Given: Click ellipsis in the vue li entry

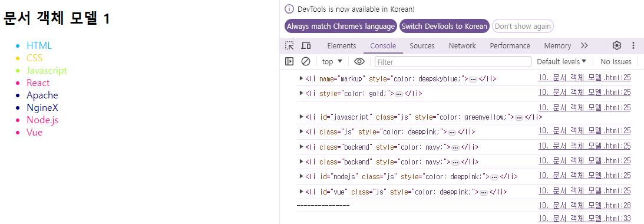Looking at the screenshot, I should [484, 192].
